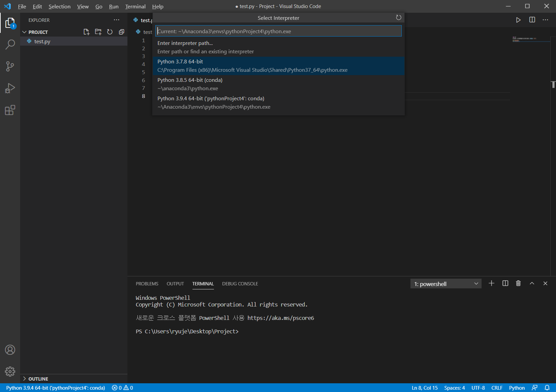Open the Accounts menu icon
556x392 pixels.
coord(10,350)
